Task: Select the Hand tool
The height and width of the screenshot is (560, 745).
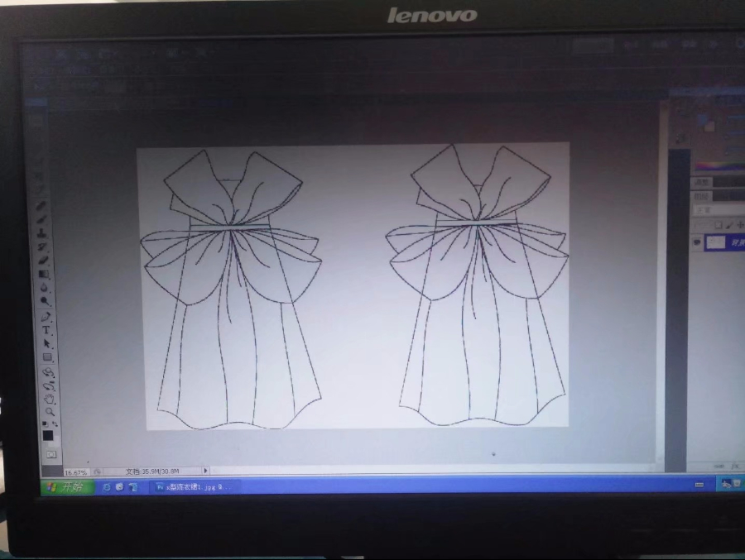Action: tap(49, 398)
